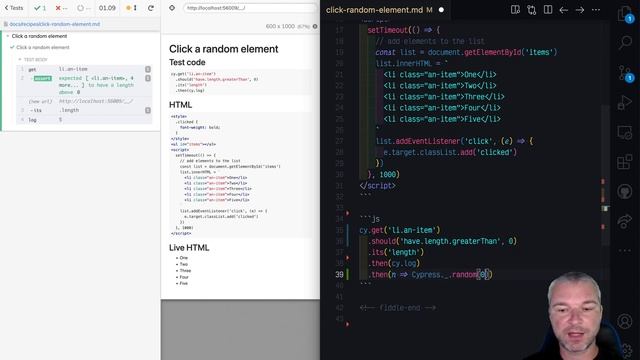Split the editor with the split icon
Screen dimensions: 640x360
coord(548,10)
